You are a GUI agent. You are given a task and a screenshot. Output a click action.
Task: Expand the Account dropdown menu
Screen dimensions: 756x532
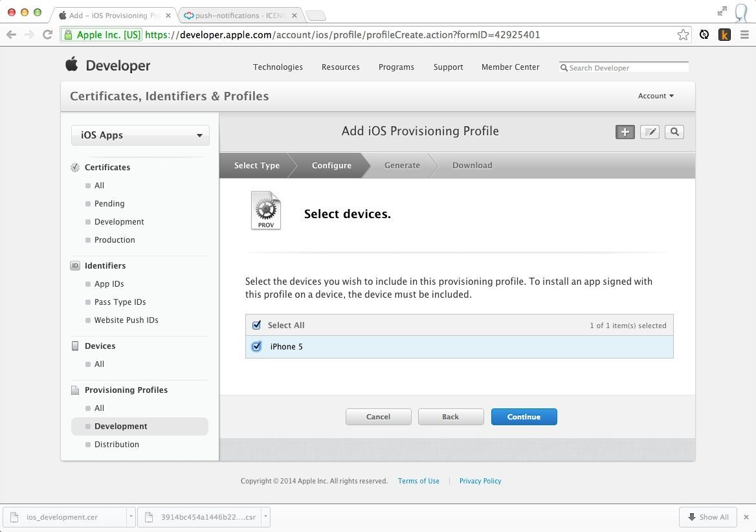click(655, 96)
